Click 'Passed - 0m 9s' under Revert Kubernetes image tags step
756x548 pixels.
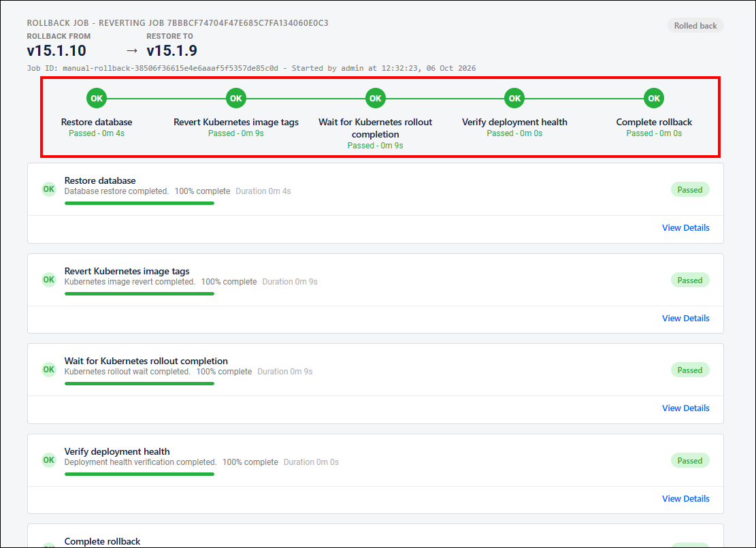[235, 133]
